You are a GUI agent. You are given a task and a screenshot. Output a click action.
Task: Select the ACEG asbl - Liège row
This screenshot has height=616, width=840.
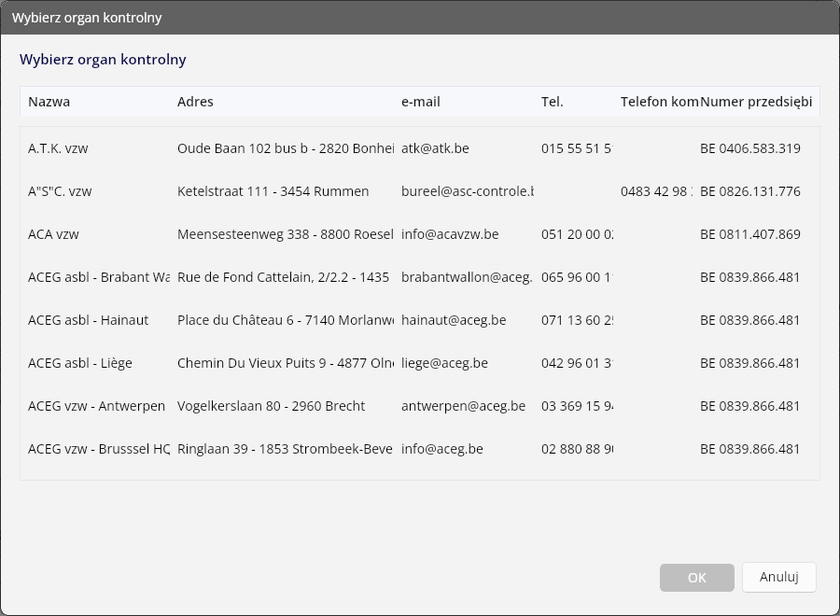[420, 363]
